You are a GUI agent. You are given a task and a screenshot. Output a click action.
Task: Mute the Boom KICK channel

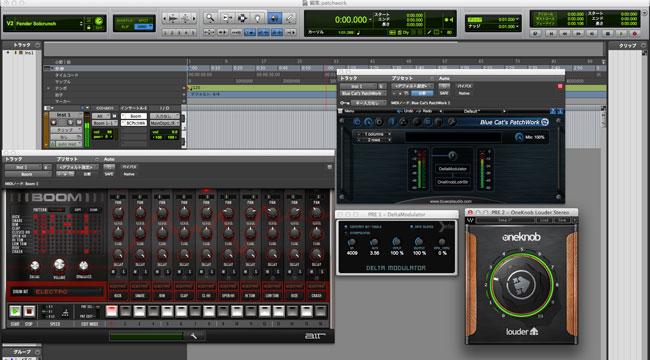pyautogui.click(x=114, y=272)
